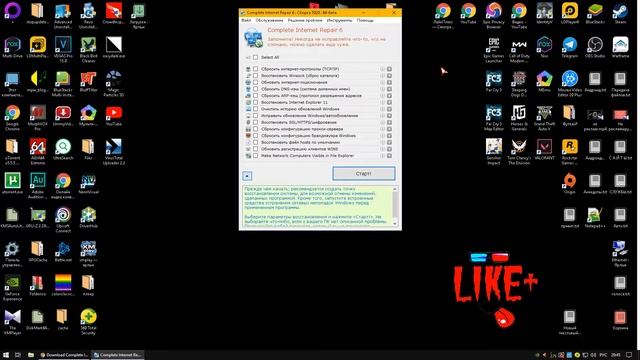640x360 pixels.
Task: Select the AIDA64 Extreme desktop icon
Action: (x=38, y=151)
